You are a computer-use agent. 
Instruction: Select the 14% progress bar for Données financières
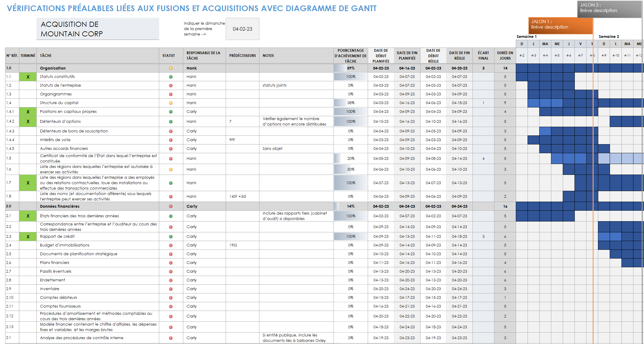click(351, 206)
